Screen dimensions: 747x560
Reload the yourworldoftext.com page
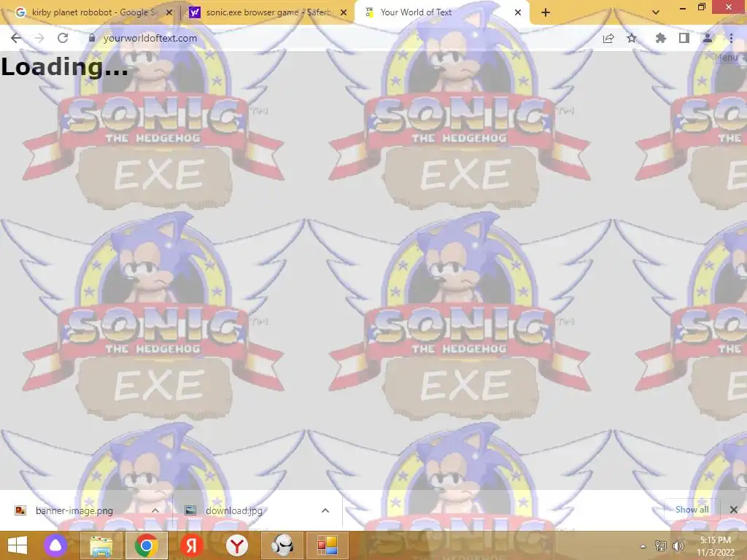coord(63,38)
